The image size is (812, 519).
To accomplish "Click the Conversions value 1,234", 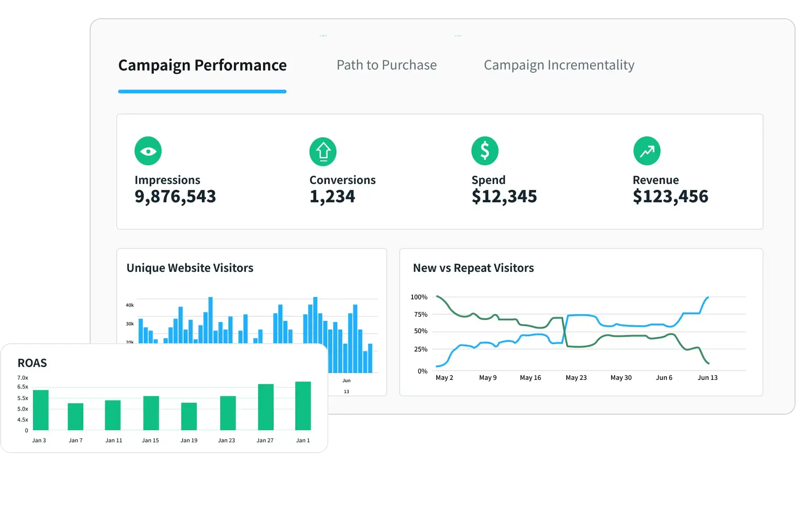I will coord(332,196).
